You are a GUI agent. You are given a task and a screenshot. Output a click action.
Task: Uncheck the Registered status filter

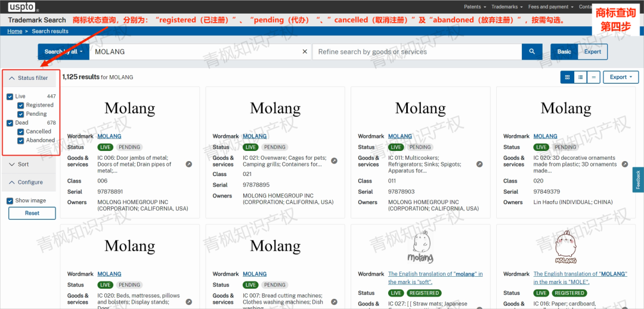20,105
